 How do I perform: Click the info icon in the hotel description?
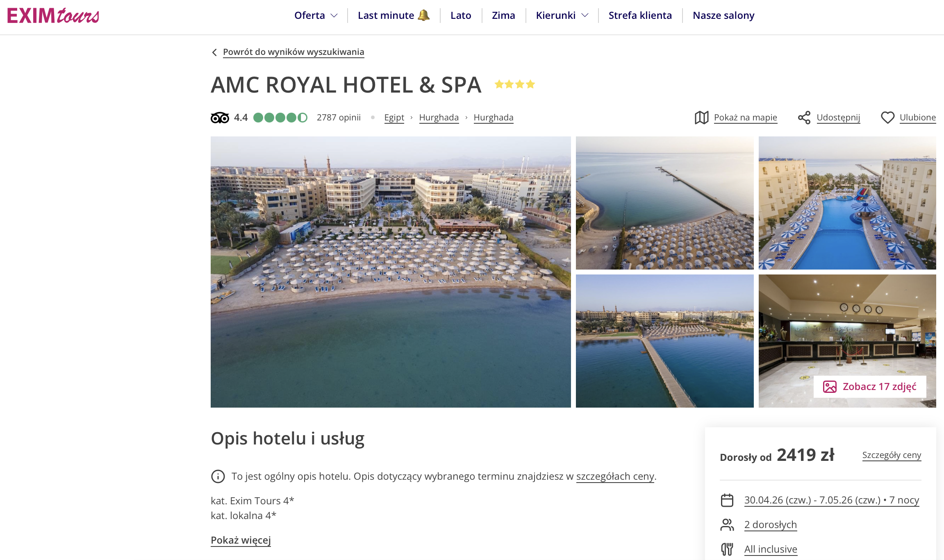(x=218, y=476)
